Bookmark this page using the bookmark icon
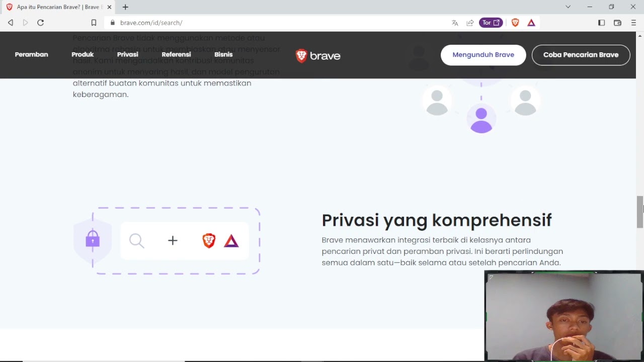 click(94, 23)
